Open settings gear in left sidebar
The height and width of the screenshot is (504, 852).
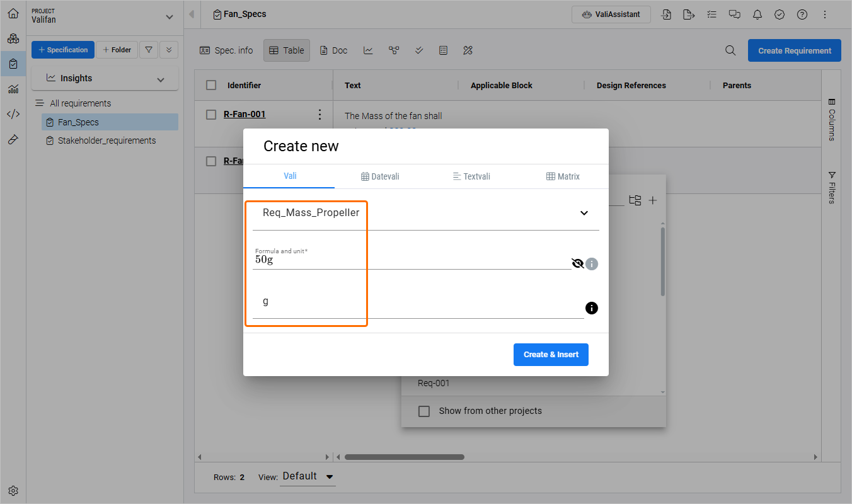tap(13, 491)
